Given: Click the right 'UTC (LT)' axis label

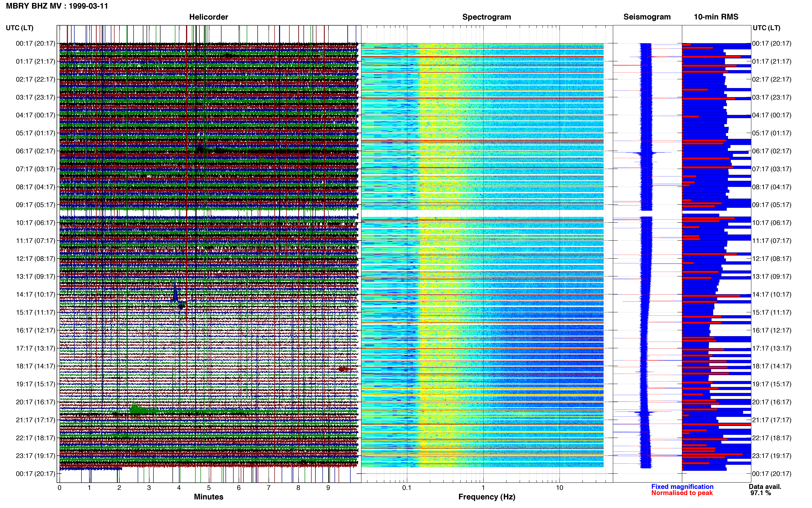Looking at the screenshot, I should pyautogui.click(x=766, y=28).
